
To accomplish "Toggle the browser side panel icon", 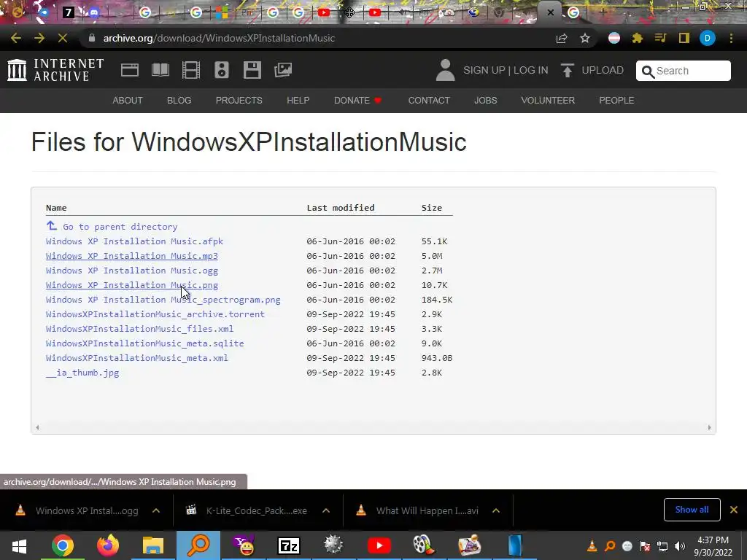I will pos(684,38).
